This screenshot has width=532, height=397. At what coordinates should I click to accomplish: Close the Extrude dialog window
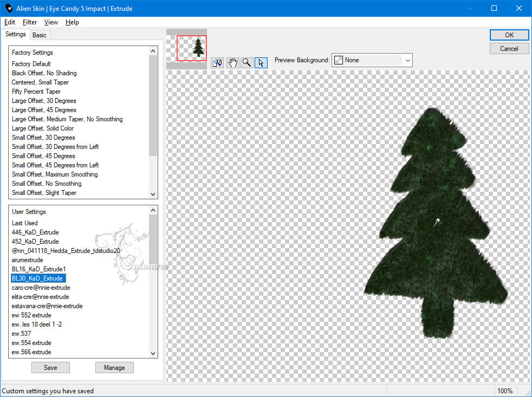tap(519, 8)
